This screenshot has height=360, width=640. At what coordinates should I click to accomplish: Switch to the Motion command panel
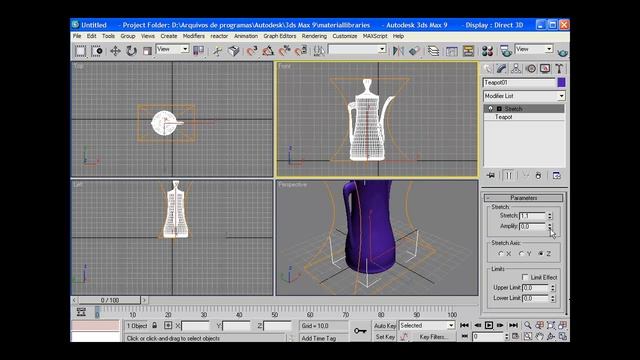(x=531, y=69)
